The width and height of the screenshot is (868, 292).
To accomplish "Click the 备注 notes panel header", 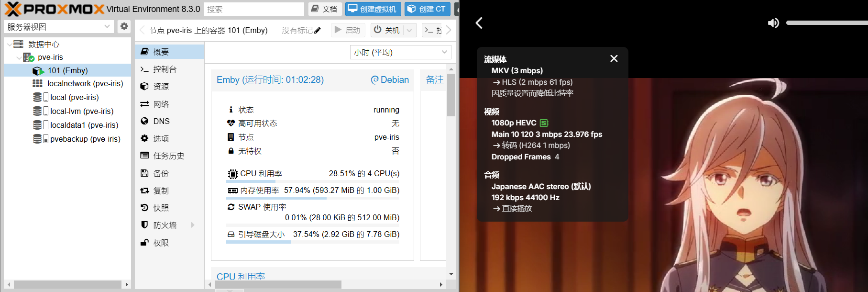I will coord(435,80).
